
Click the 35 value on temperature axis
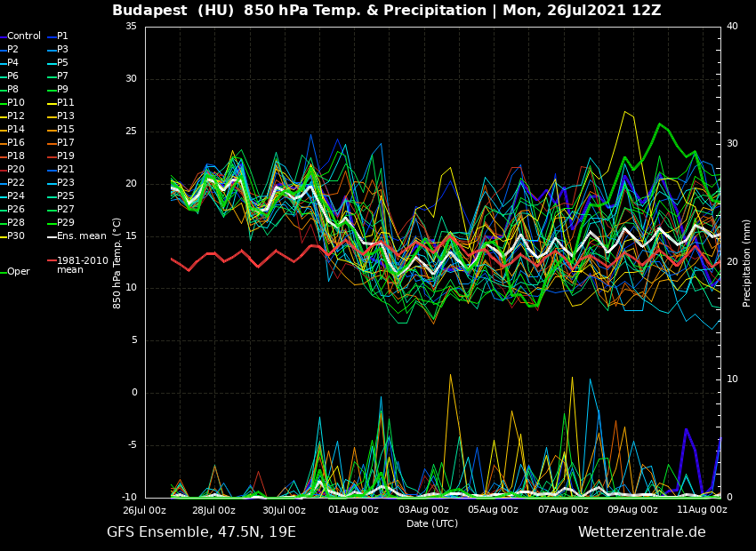[131, 27]
